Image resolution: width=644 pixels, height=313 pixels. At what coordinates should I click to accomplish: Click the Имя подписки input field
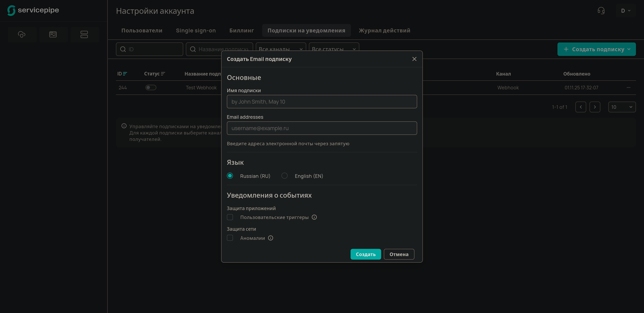[322, 102]
